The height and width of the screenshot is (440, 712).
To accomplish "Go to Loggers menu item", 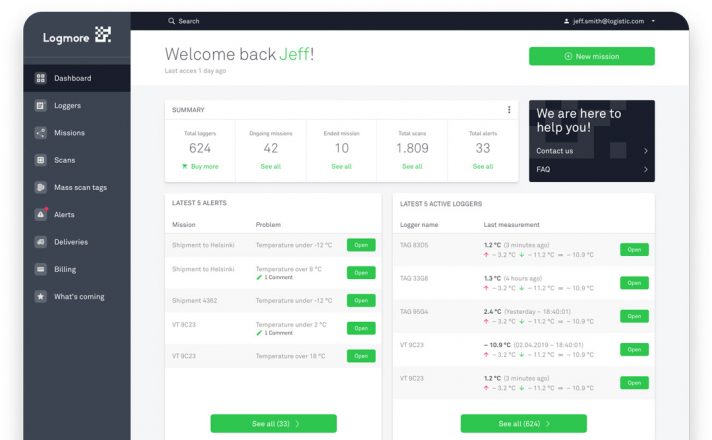I will tap(77, 105).
